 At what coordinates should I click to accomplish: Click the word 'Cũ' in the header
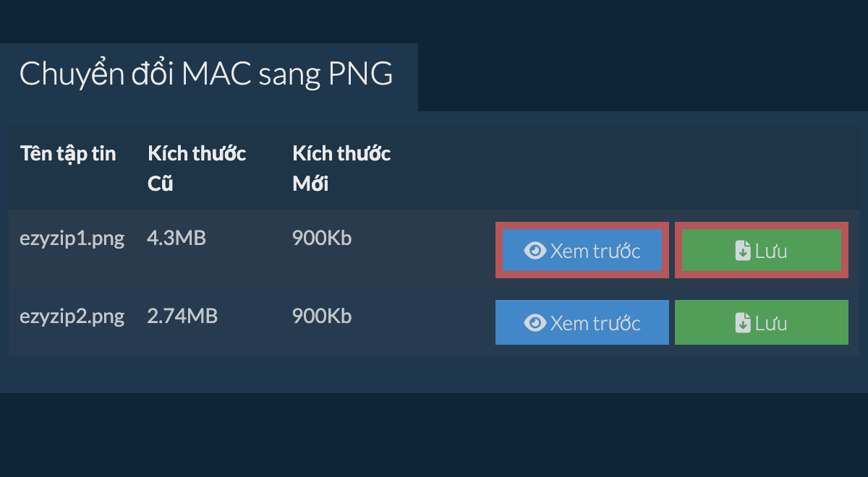pyautogui.click(x=160, y=184)
